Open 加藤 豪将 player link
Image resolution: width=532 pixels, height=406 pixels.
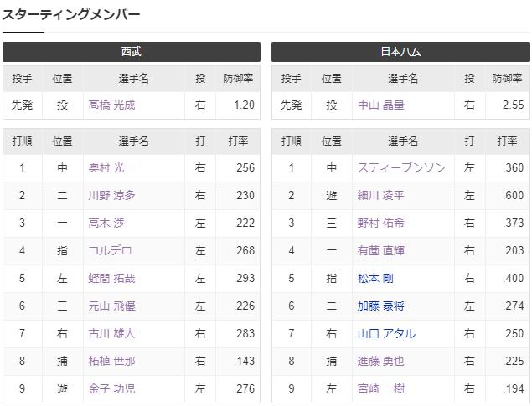380,306
